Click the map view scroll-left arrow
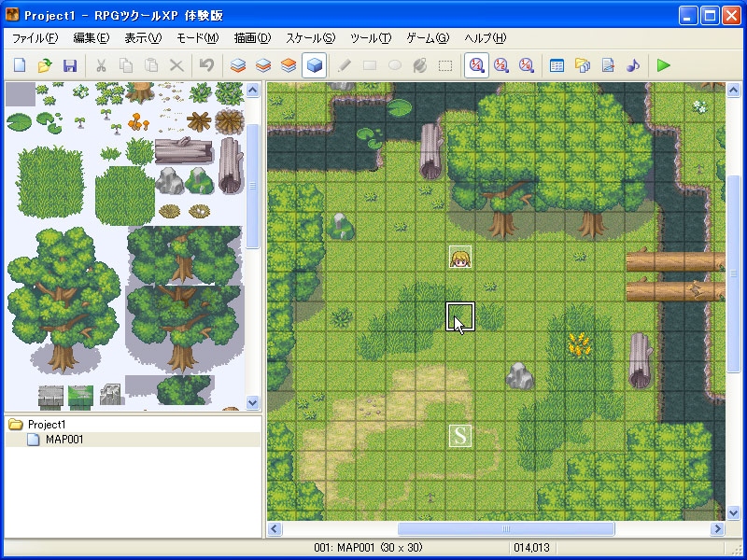 pos(275,528)
